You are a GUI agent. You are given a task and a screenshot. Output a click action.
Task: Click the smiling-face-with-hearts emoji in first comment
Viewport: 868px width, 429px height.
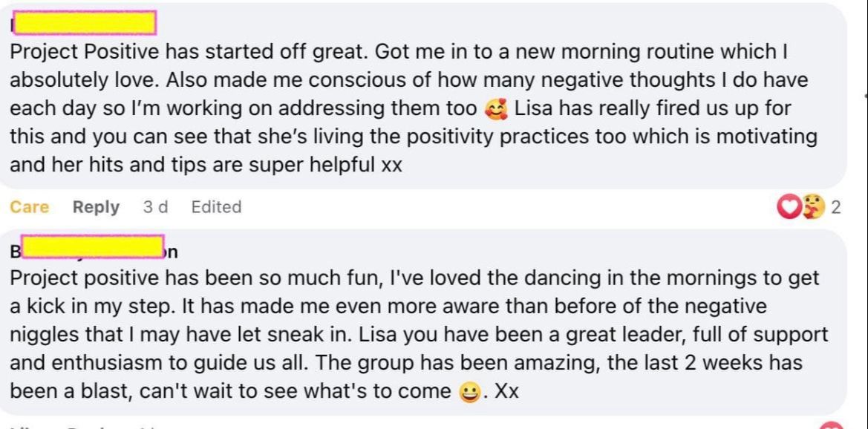492,108
